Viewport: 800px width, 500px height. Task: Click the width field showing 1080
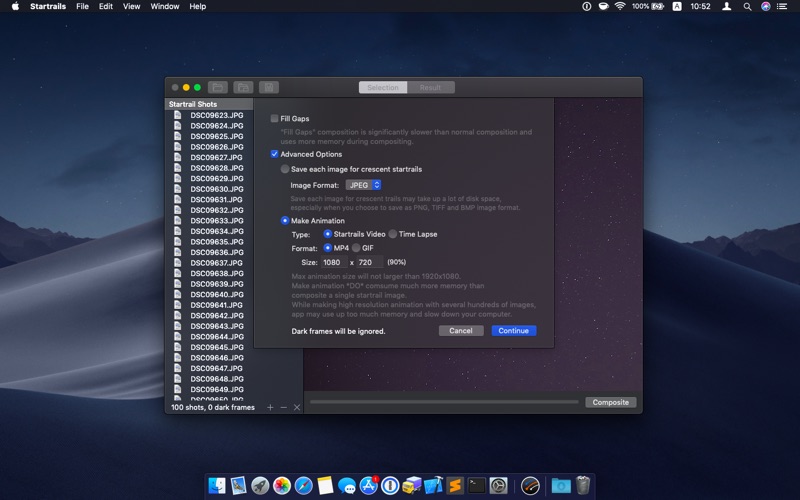click(x=334, y=262)
